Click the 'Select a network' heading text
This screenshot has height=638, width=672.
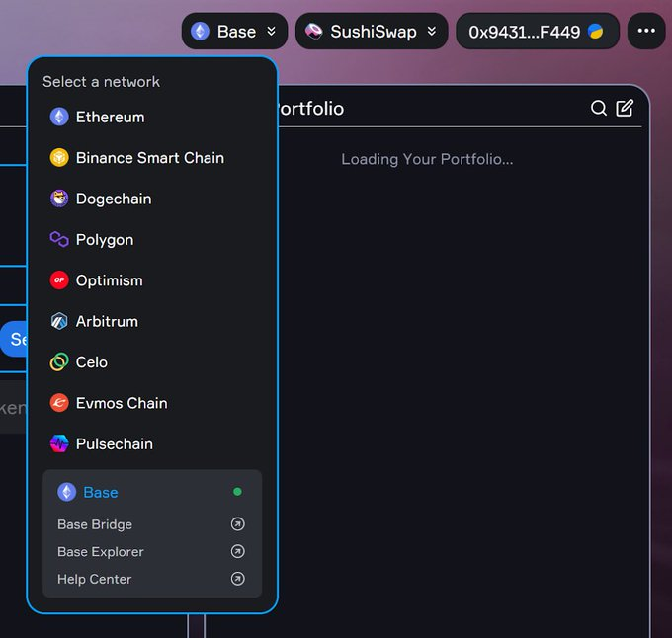[101, 81]
